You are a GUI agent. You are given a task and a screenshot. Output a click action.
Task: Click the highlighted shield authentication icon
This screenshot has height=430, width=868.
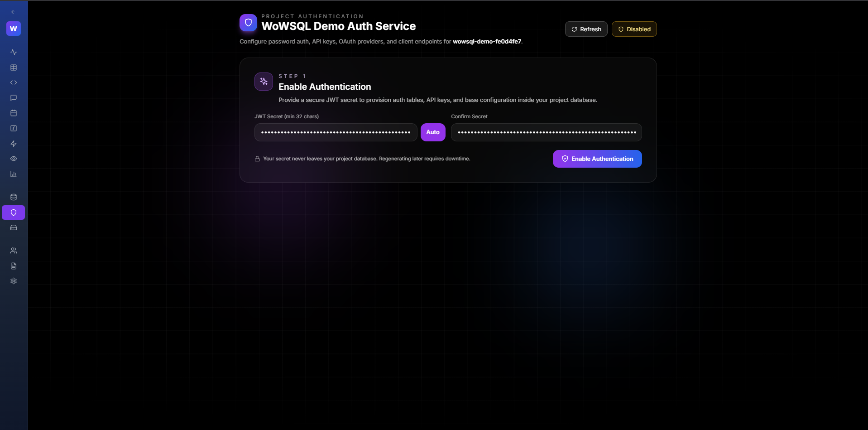13,213
